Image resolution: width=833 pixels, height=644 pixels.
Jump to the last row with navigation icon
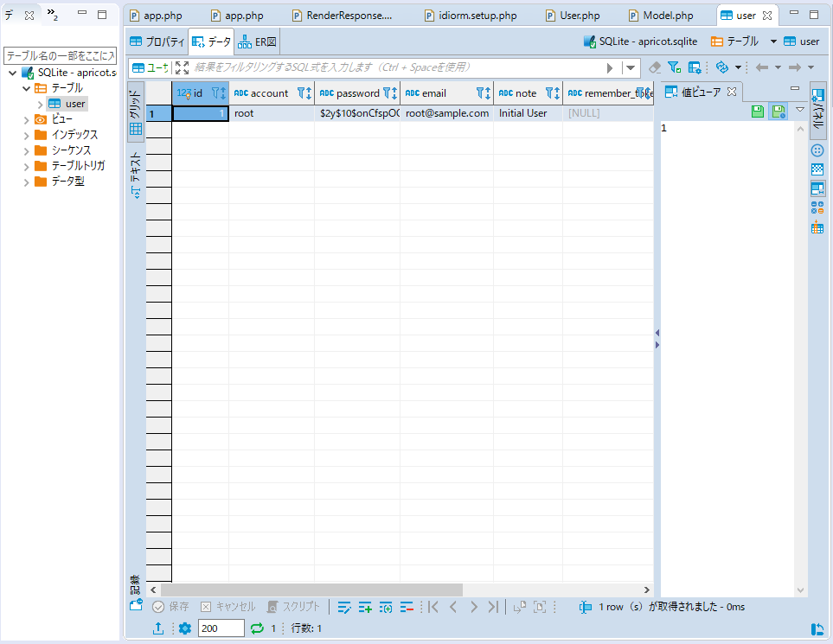click(493, 607)
